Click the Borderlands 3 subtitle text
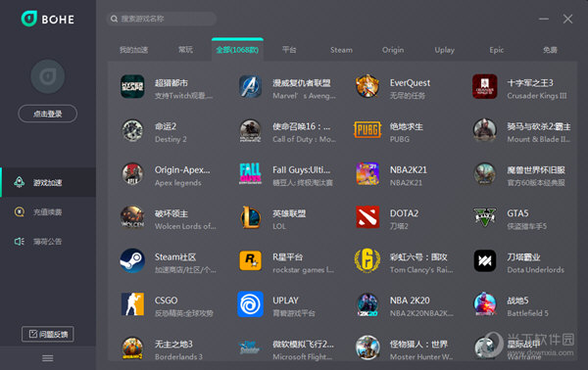The height and width of the screenshot is (370, 588). pos(178,357)
